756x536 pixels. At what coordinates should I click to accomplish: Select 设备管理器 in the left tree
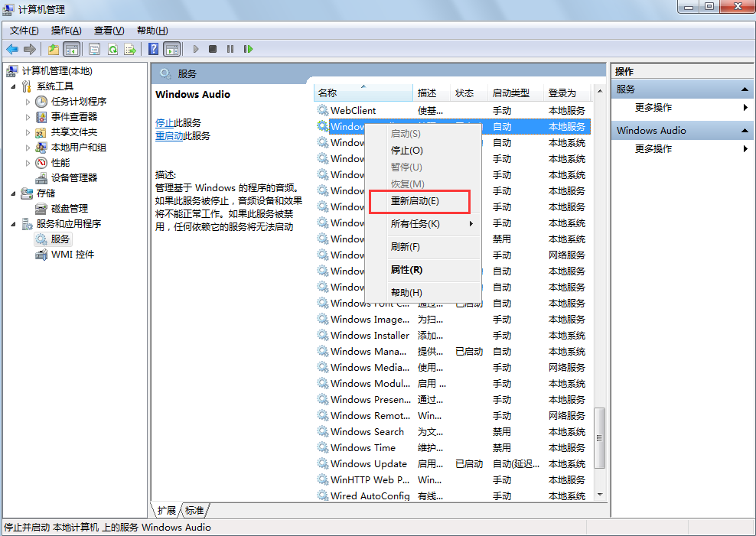click(73, 178)
